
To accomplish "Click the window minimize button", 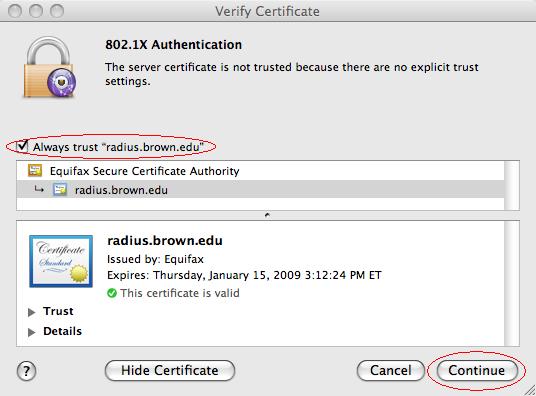I will click(36, 11).
